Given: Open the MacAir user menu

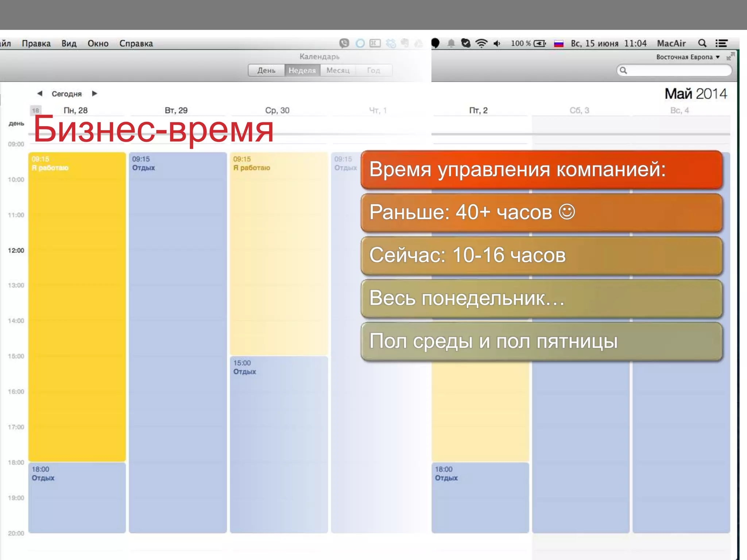Looking at the screenshot, I should point(671,43).
